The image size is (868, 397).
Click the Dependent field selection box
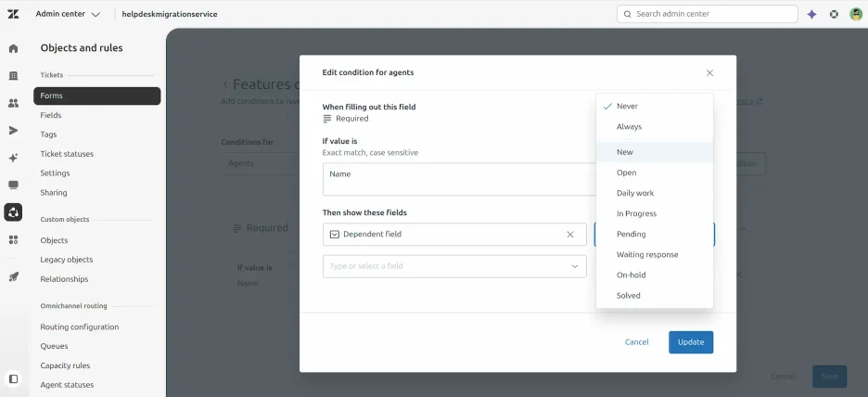(x=454, y=235)
